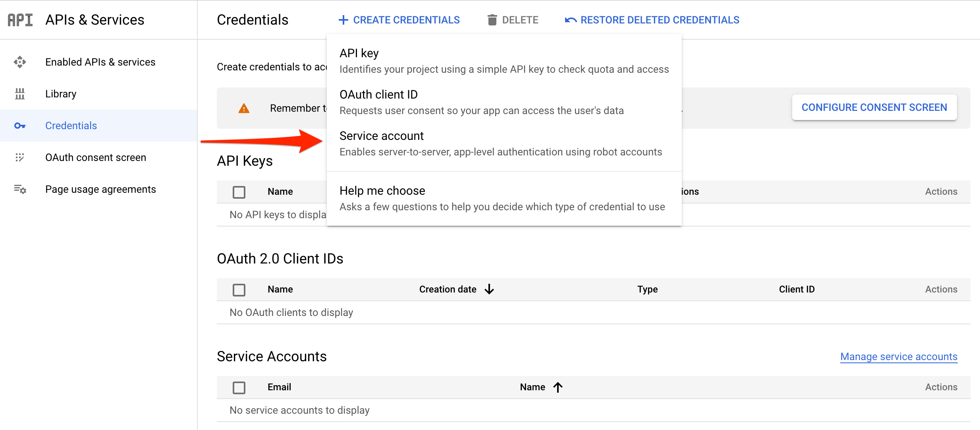
Task: Click the DELETE button
Action: click(x=513, y=20)
